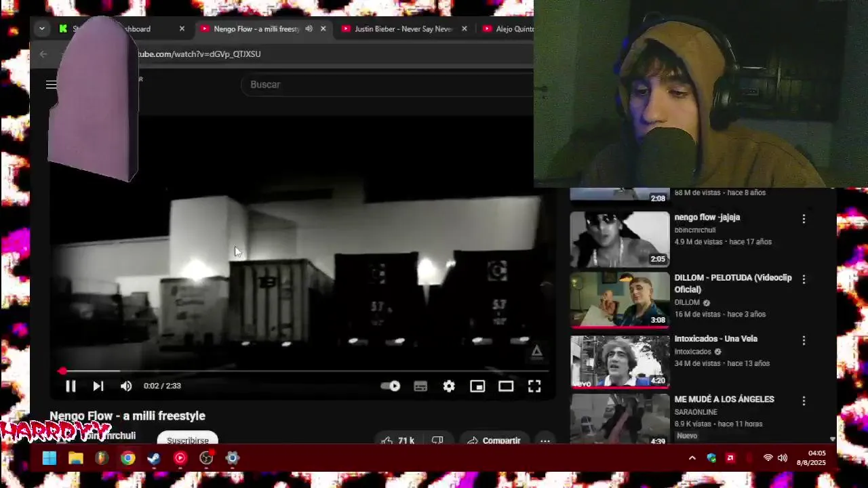The height and width of the screenshot is (488, 868).
Task: Open File Explorer from the taskbar
Action: pos(75,458)
